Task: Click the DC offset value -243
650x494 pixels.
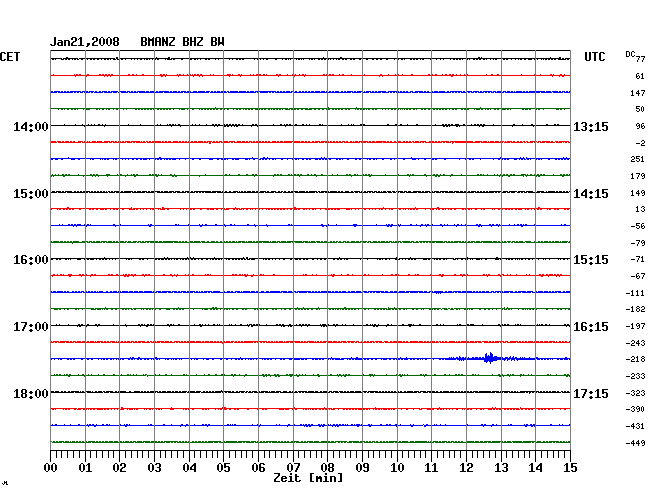Action: pos(635,343)
